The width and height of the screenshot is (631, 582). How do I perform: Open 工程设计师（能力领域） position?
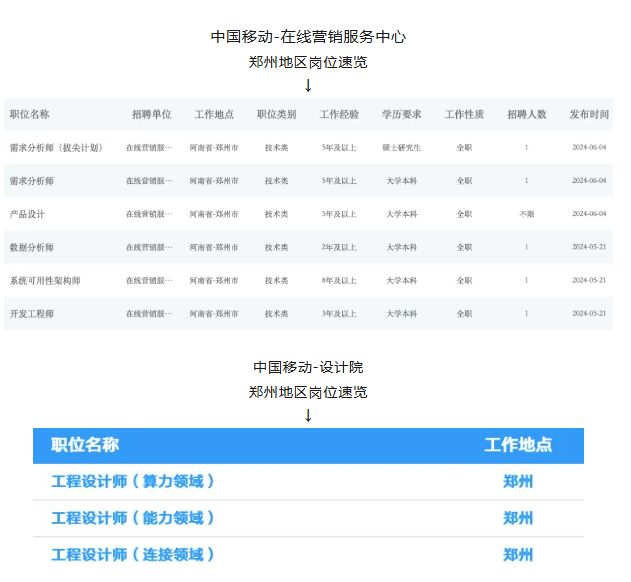pos(133,518)
